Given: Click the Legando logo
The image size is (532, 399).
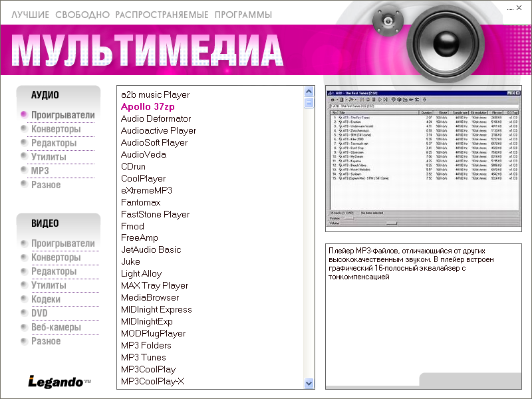Looking at the screenshot, I should click(59, 381).
